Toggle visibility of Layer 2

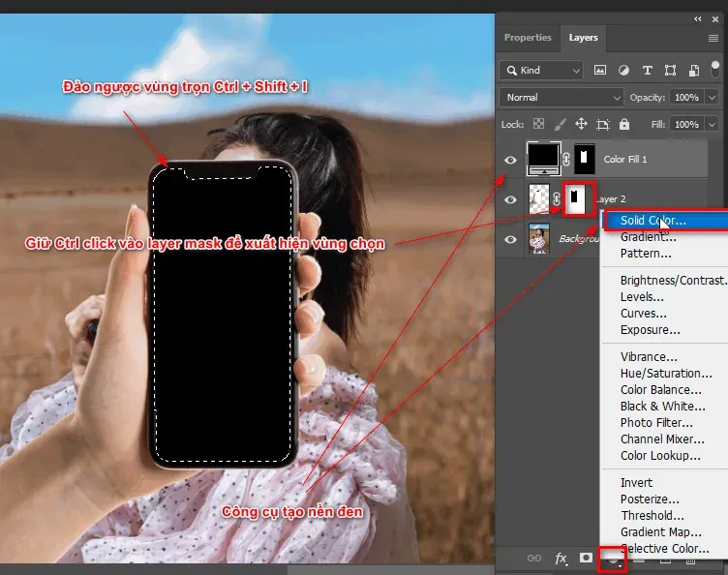coord(511,199)
